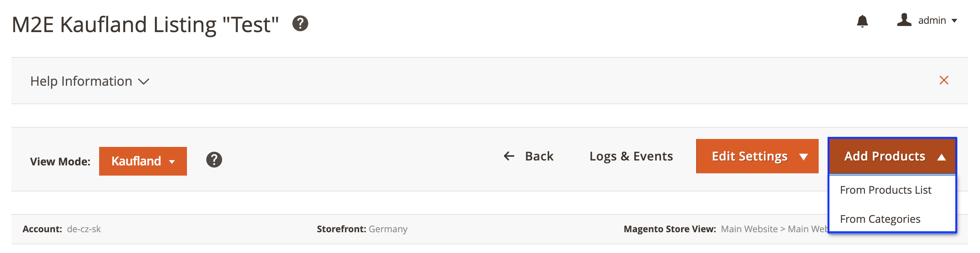Image resolution: width=980 pixels, height=253 pixels.
Task: Dismiss Help Information with the orange X
Action: 944,80
